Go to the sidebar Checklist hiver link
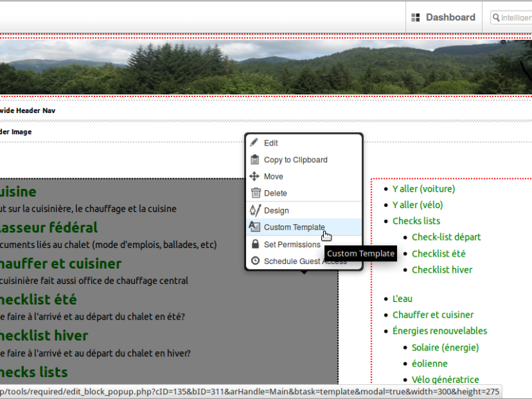 click(x=442, y=270)
